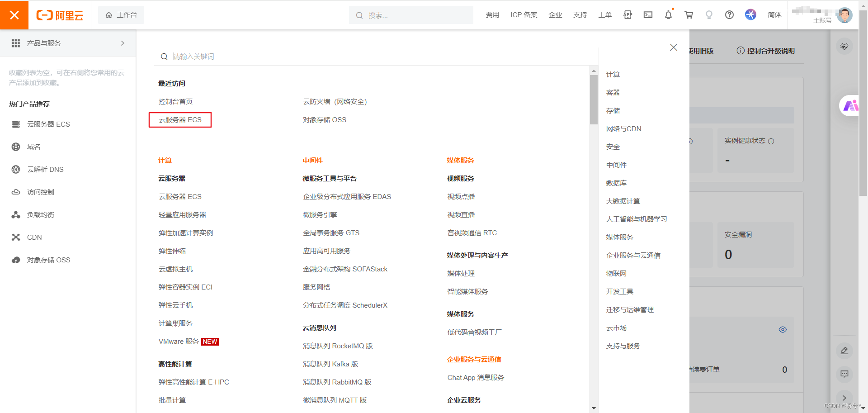Open the user avatar menu
868x413 pixels.
[844, 15]
